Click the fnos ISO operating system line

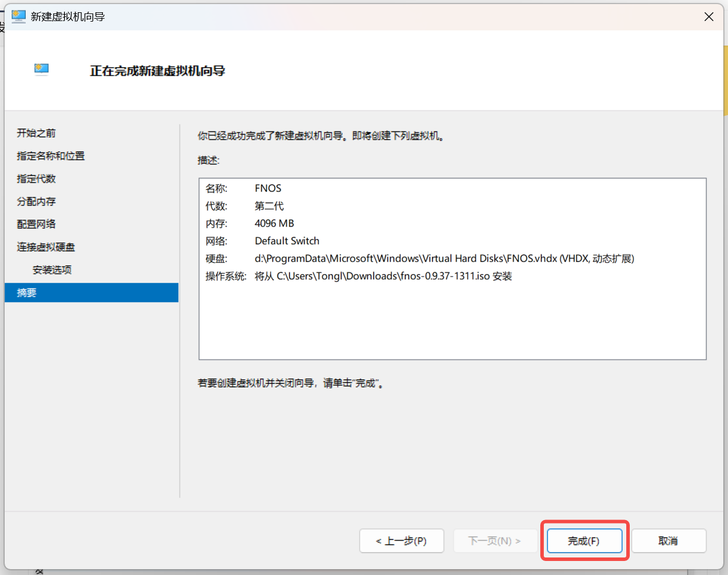click(383, 276)
